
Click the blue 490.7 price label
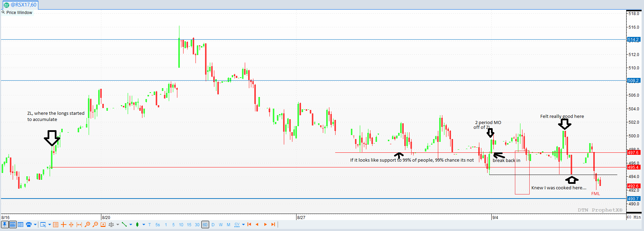pos(633,199)
